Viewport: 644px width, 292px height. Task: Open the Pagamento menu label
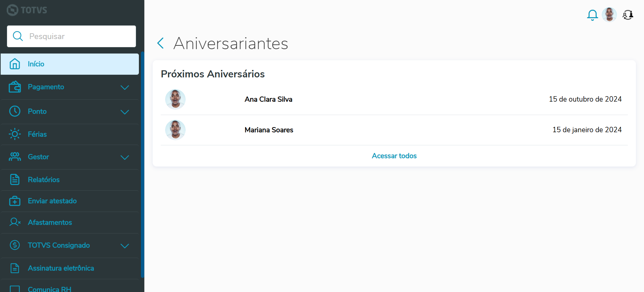(46, 87)
